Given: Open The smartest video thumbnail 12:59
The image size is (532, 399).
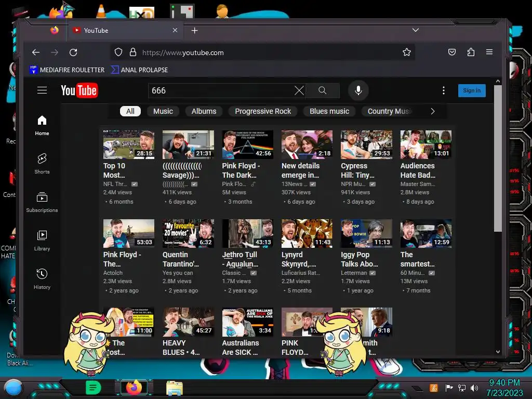Looking at the screenshot, I should pyautogui.click(x=426, y=233).
